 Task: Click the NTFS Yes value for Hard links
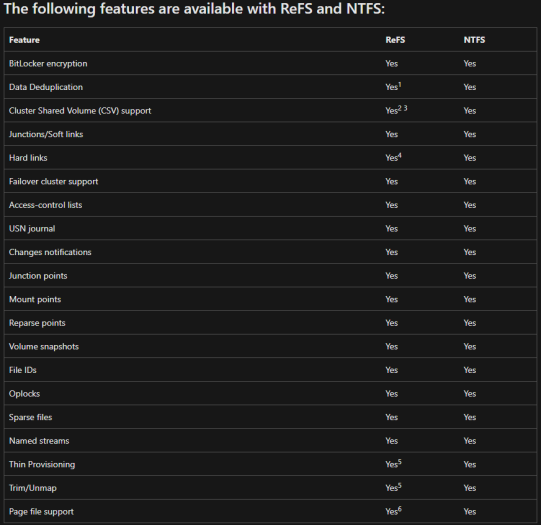tap(470, 158)
